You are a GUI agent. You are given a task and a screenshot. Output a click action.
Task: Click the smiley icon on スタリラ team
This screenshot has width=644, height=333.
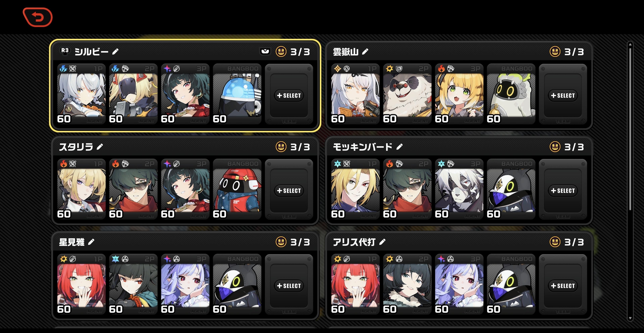tap(281, 147)
